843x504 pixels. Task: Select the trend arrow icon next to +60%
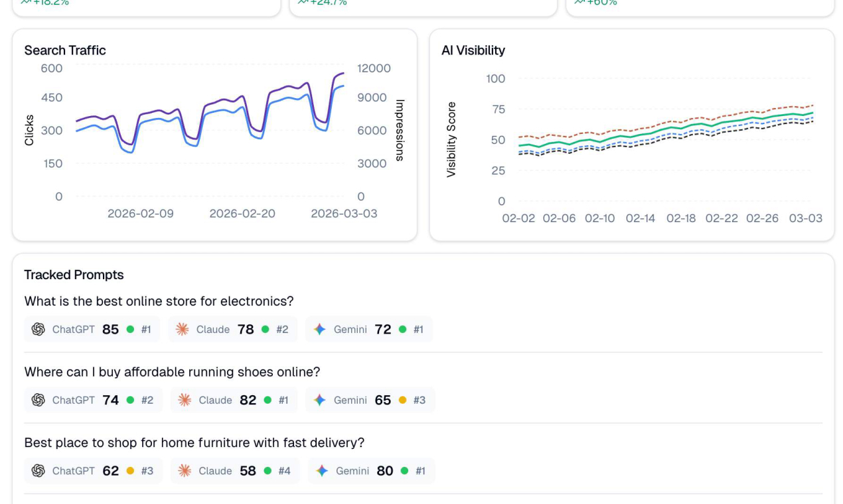(579, 2)
